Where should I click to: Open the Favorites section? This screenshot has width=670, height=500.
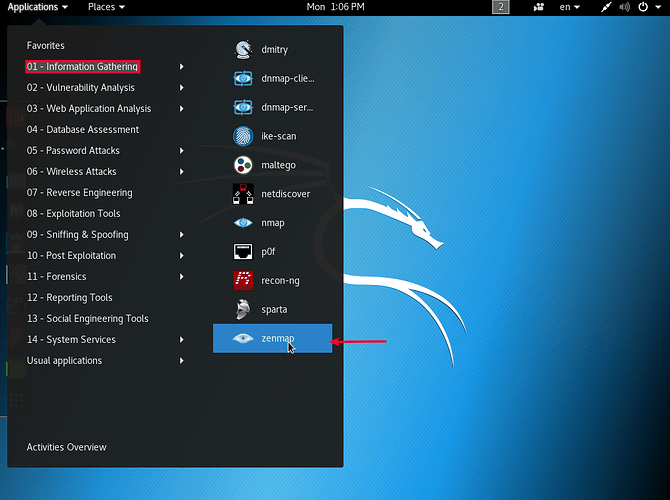coord(45,46)
